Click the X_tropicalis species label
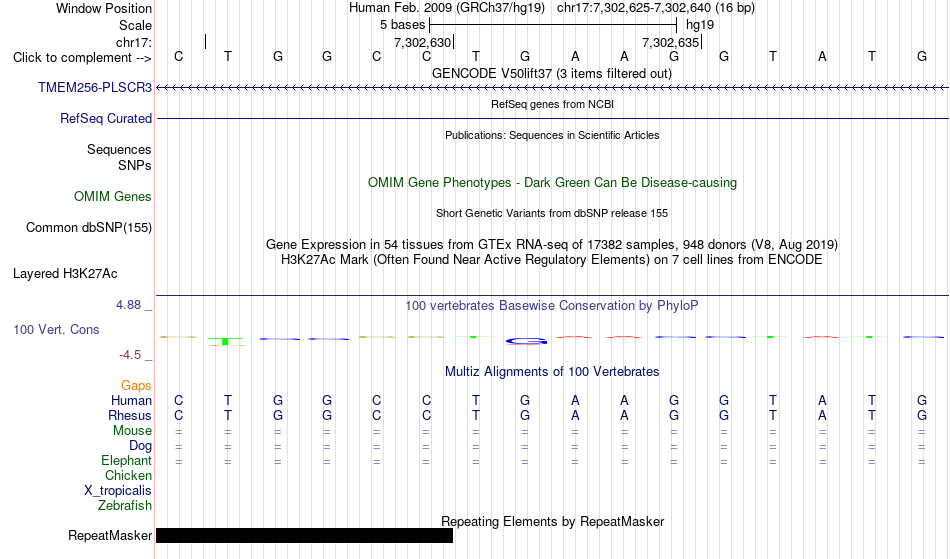 click(x=118, y=491)
